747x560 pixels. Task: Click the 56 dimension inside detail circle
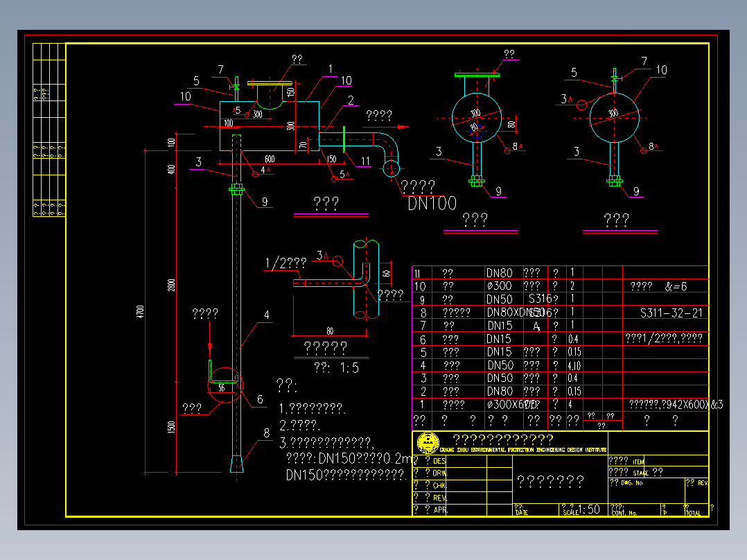point(222,388)
